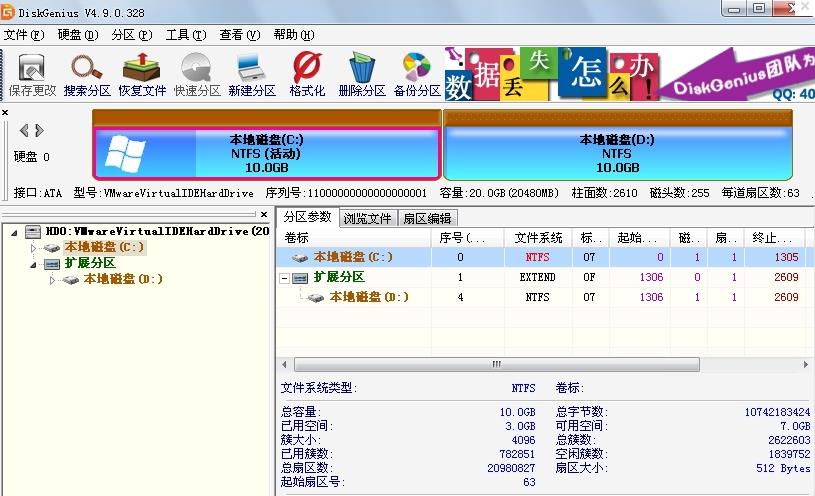Click the 1839752 free clusters value
The height and width of the screenshot is (496, 815).
pyautogui.click(x=789, y=454)
